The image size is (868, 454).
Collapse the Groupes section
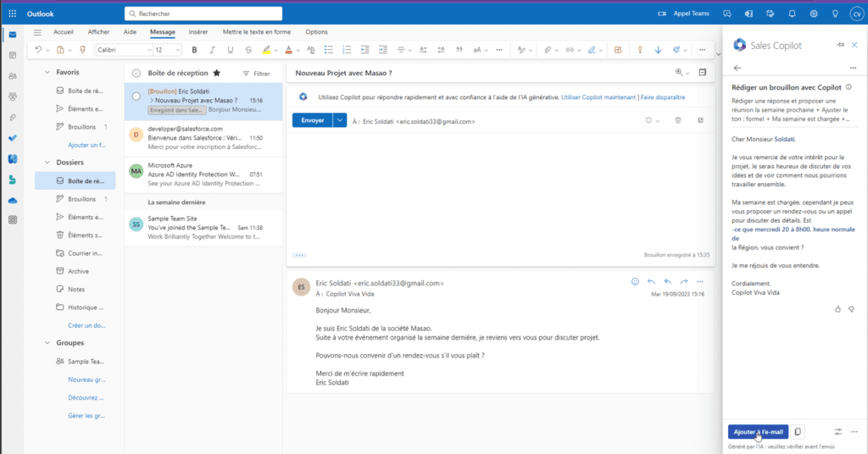pos(47,343)
